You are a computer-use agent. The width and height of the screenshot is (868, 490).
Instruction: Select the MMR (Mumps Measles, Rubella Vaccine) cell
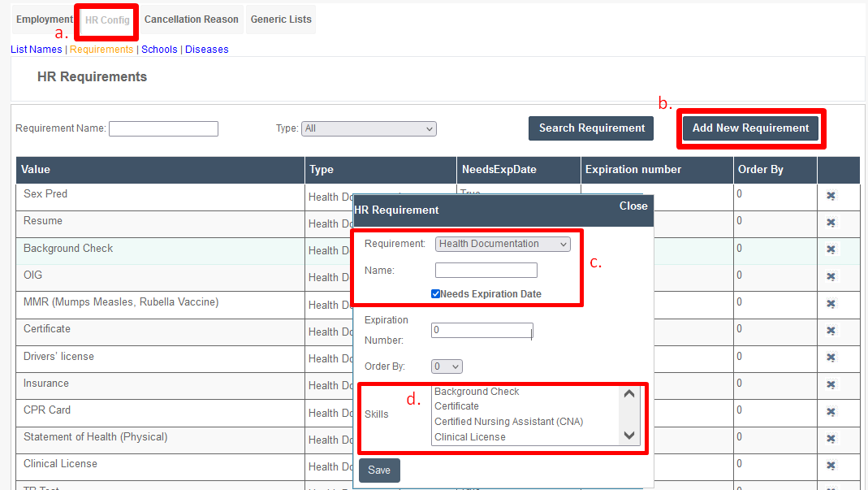161,305
